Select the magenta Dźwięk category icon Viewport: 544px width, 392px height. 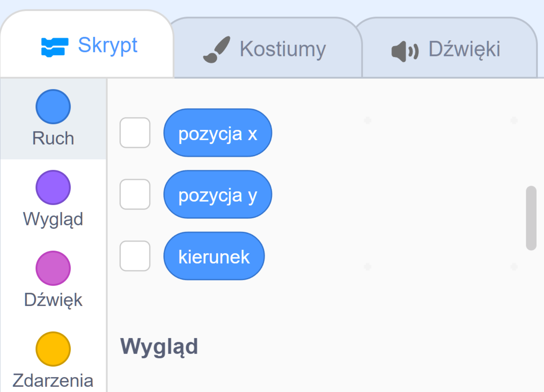tap(53, 268)
